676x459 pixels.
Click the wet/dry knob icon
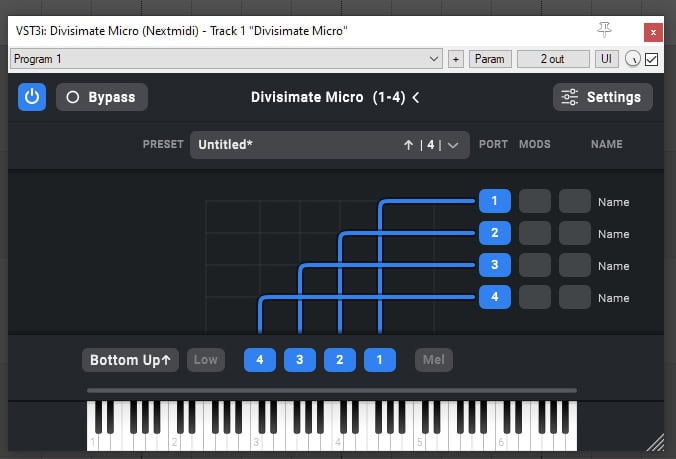(632, 59)
